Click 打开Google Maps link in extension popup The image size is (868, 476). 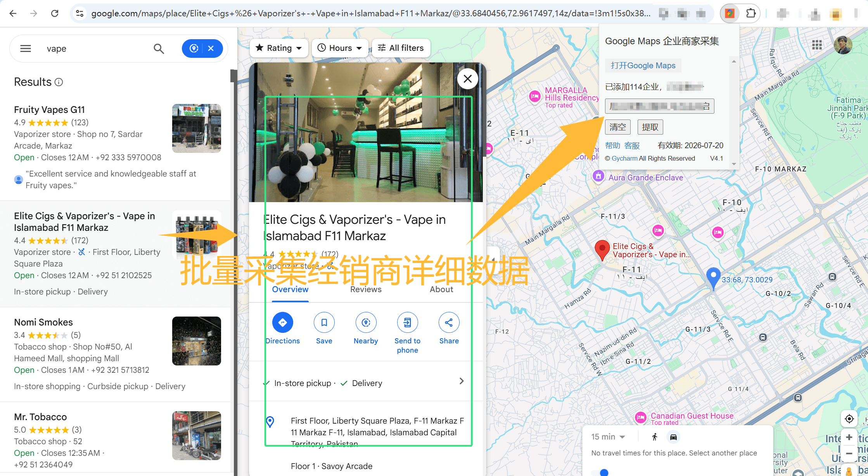(x=643, y=66)
